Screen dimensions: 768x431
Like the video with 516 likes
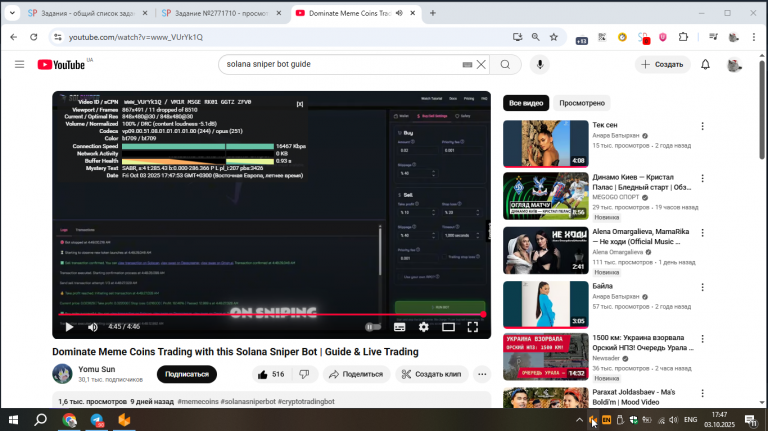[271, 374]
